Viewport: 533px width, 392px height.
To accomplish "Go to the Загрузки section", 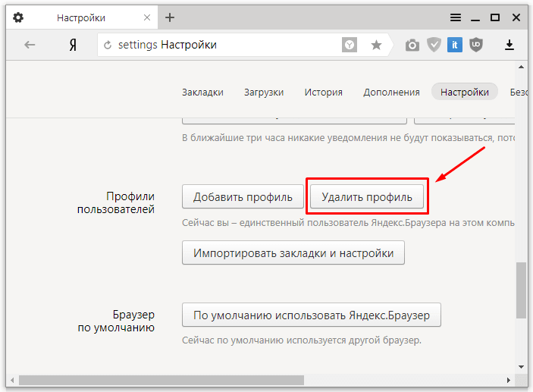I will (x=264, y=93).
